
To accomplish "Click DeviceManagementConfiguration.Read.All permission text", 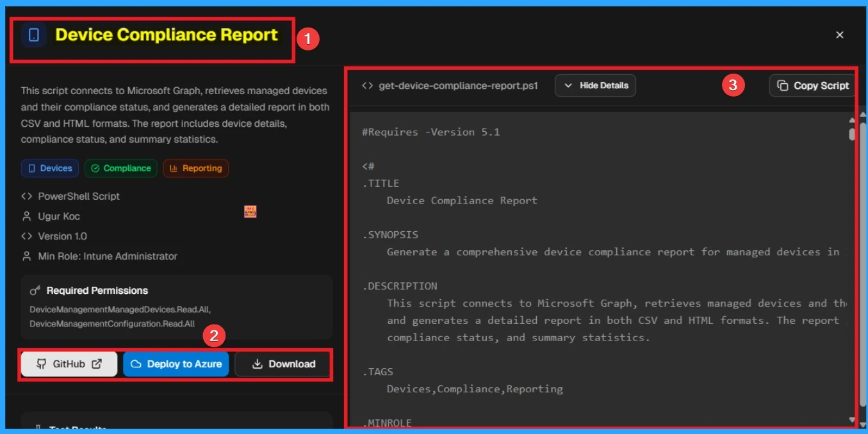I will click(112, 324).
